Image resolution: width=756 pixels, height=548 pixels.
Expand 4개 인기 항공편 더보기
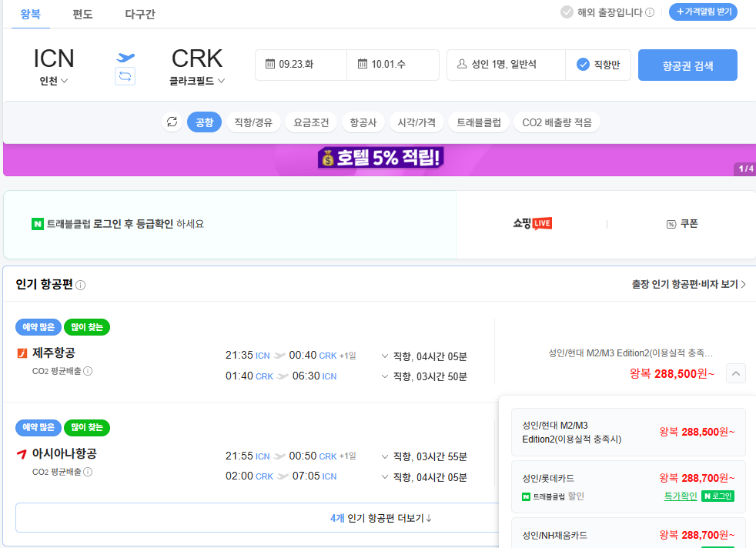[381, 518]
